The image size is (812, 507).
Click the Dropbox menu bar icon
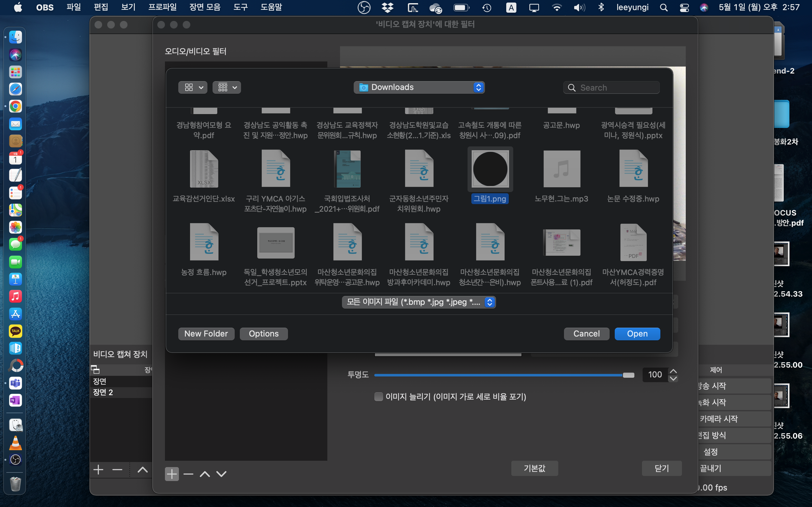click(x=388, y=7)
